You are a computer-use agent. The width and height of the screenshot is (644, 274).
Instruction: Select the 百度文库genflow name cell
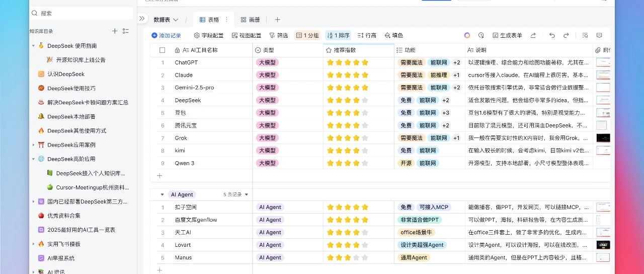click(x=211, y=220)
